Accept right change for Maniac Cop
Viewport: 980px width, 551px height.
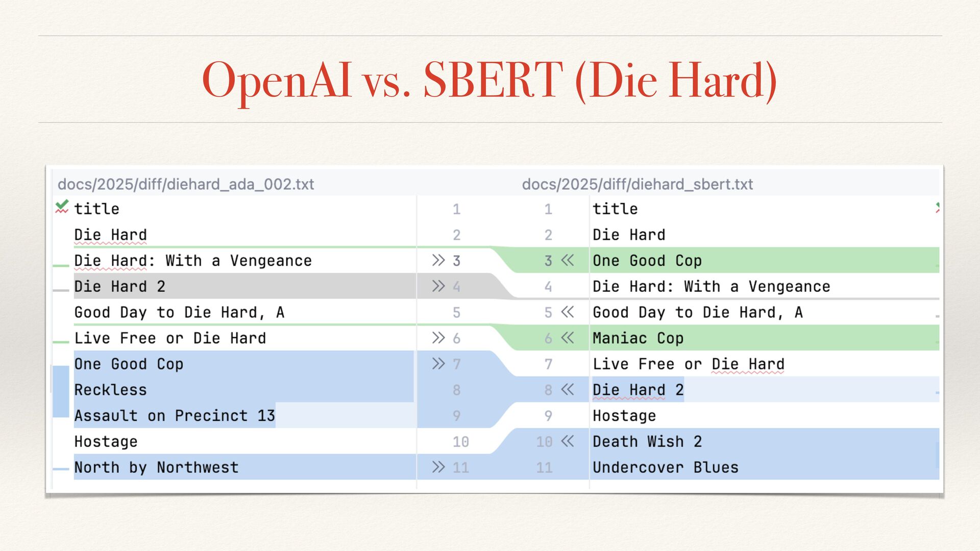(568, 338)
